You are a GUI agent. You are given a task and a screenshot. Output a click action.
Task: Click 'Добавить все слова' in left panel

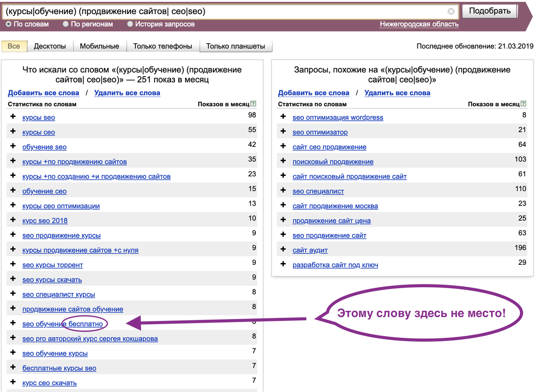pos(44,93)
